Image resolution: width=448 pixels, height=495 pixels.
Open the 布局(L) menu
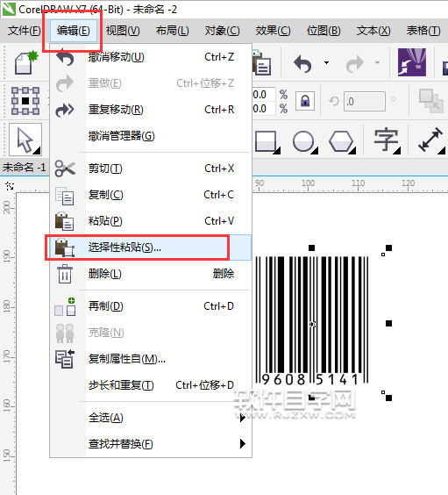point(172,31)
